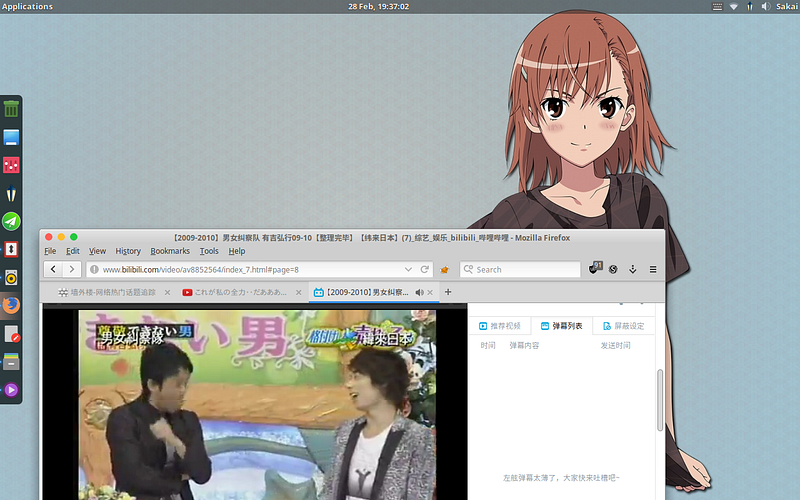Sort by 发送时间 column header

click(615, 345)
